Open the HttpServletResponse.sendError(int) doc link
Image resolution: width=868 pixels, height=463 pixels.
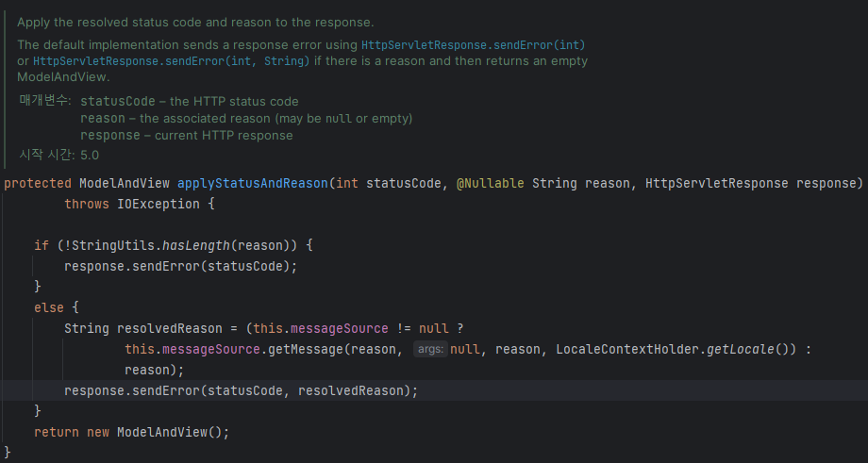[474, 45]
